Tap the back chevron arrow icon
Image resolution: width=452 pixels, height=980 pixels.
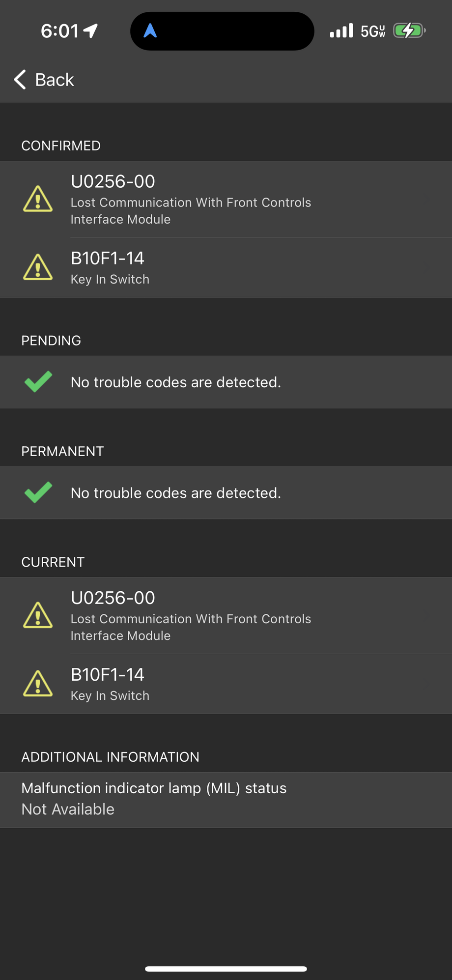(x=19, y=80)
